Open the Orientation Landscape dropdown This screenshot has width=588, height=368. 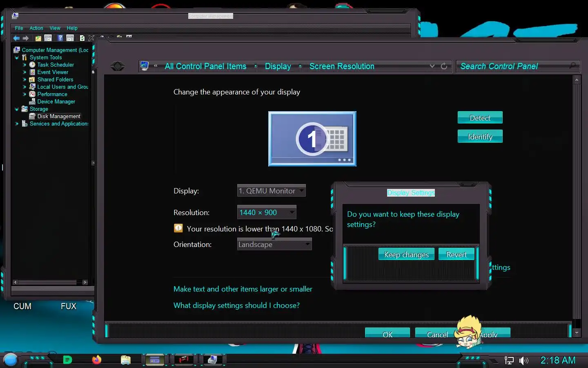[274, 244]
